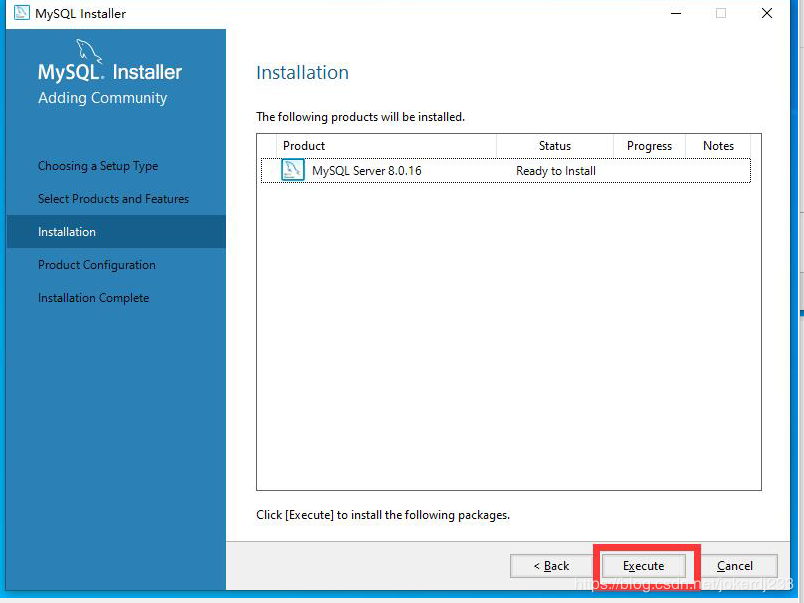
Task: Click the MySQL Installer title bar icon
Action: (22, 13)
